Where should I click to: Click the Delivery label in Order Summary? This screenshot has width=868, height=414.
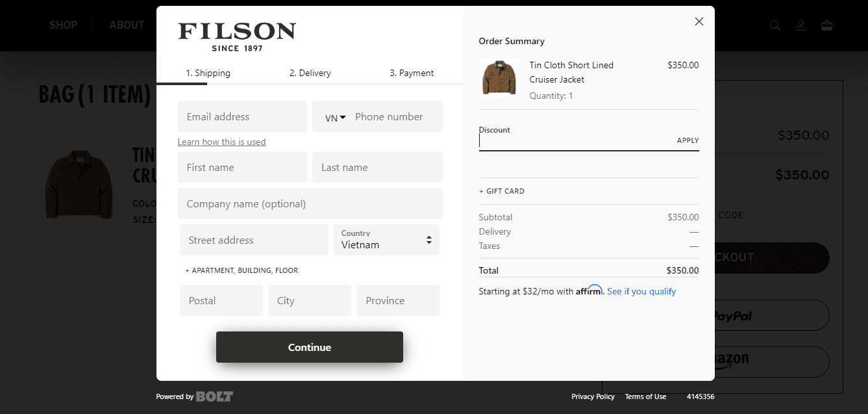point(495,231)
